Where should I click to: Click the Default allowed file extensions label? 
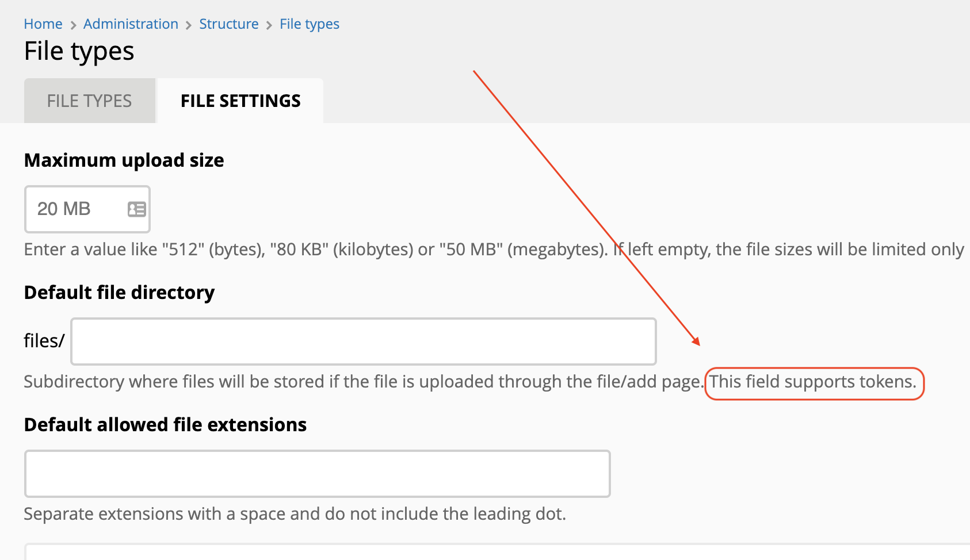pos(165,424)
